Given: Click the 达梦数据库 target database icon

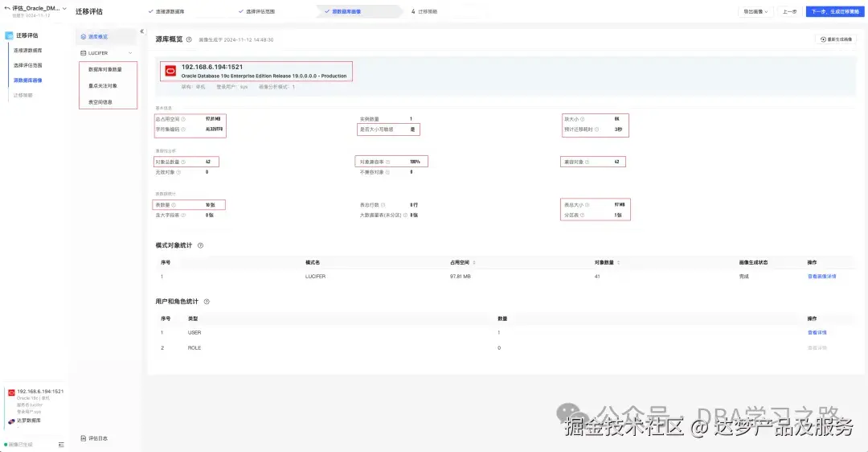Looking at the screenshot, I should 11,421.
